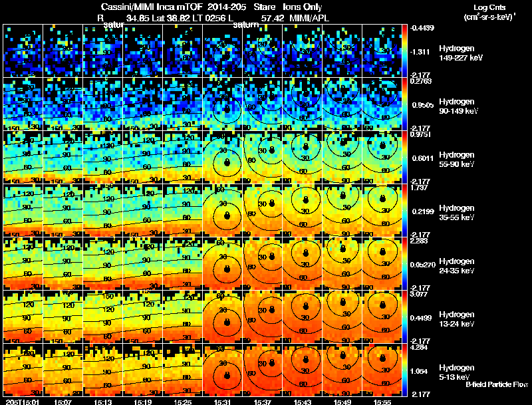
Task: Click Saturn marker in 35-55 keV 15:55 panel
Action: 382,198
